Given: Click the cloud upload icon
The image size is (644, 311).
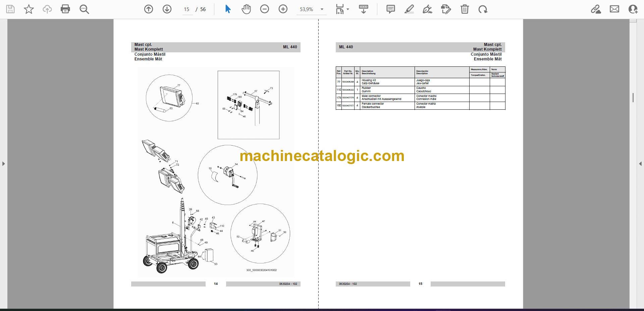Looking at the screenshot, I should (47, 9).
